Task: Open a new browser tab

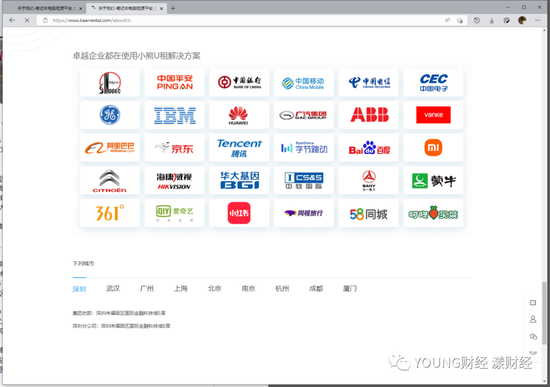Action: (x=173, y=8)
